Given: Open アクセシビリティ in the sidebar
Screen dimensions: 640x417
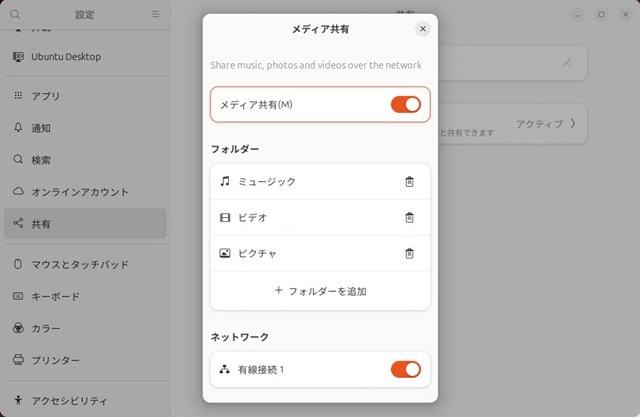Looking at the screenshot, I should tap(67, 400).
